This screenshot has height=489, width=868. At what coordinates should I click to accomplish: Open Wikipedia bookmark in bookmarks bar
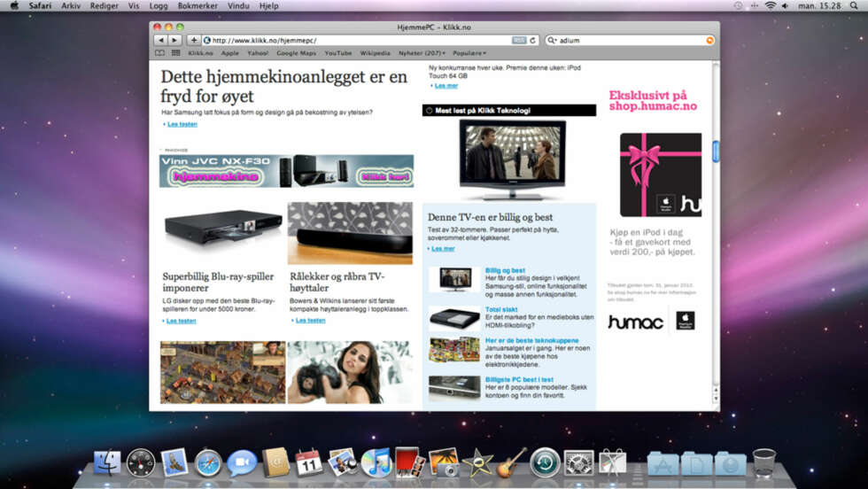click(x=375, y=53)
